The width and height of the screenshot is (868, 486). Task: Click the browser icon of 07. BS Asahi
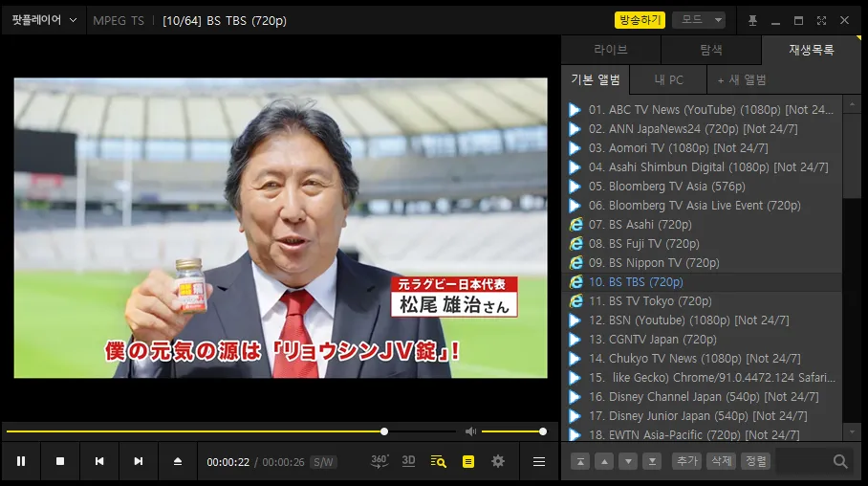[x=575, y=225]
